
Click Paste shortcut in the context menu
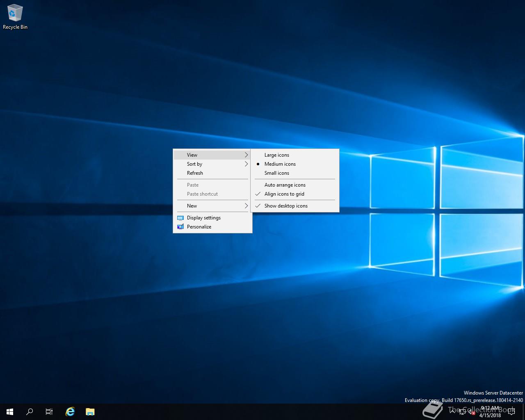coord(212,194)
